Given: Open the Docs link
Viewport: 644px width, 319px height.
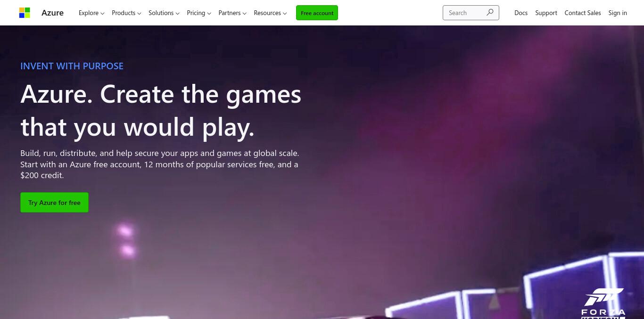Looking at the screenshot, I should pos(521,13).
